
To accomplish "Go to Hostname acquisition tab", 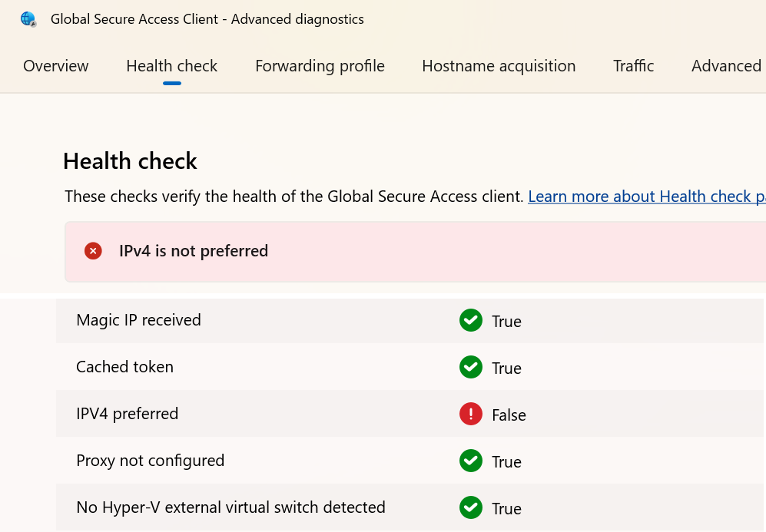I will [499, 66].
